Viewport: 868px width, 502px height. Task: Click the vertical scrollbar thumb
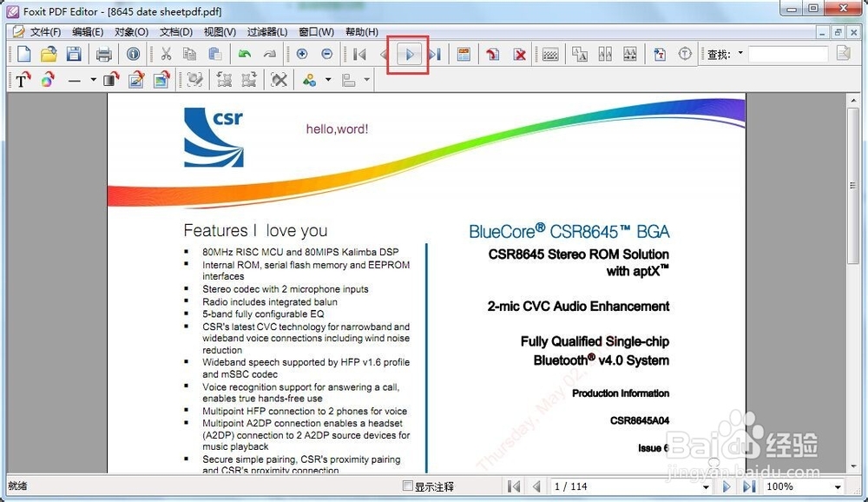pyautogui.click(x=852, y=186)
